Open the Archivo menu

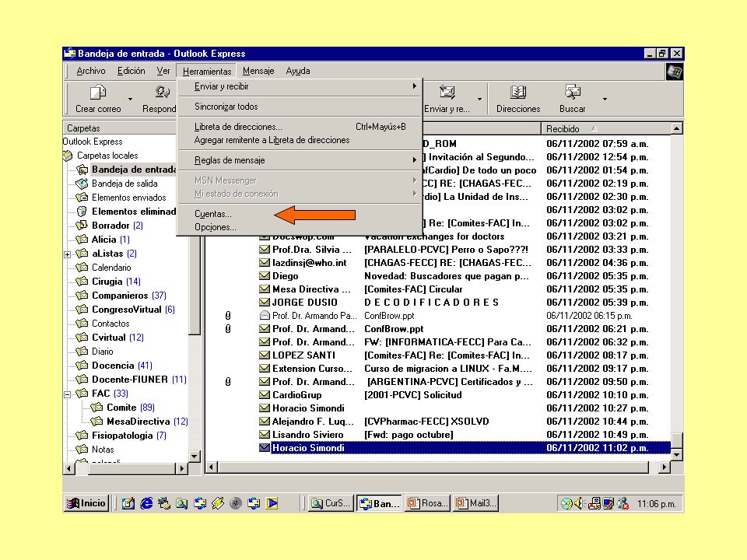click(x=91, y=71)
